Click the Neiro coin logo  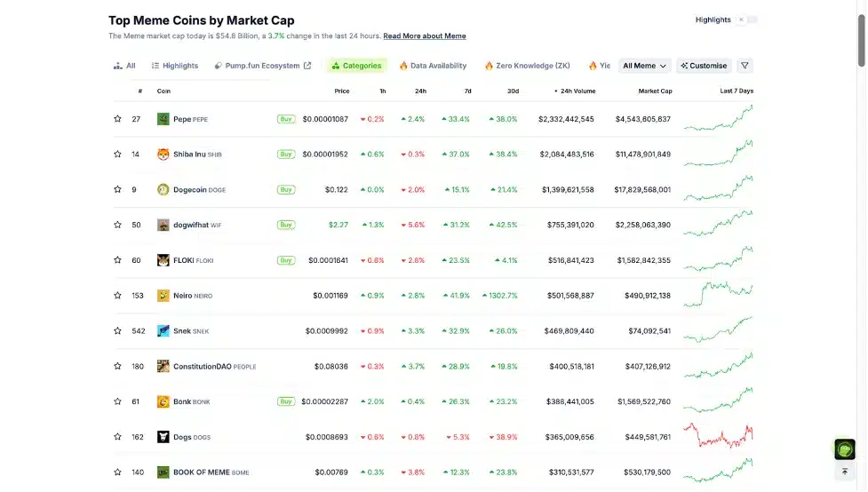coord(163,296)
